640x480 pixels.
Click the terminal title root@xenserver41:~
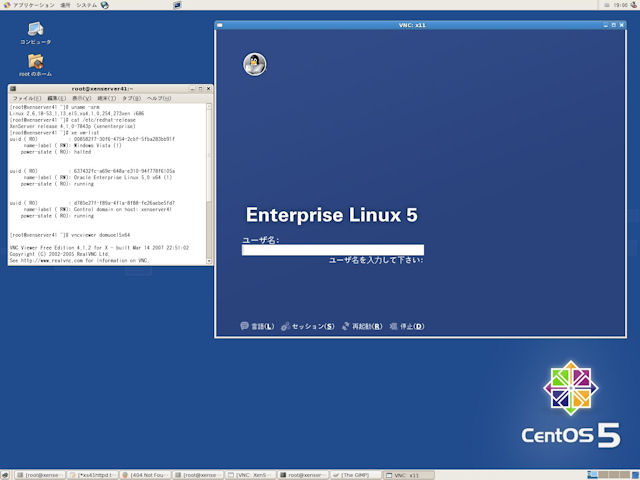(102, 89)
